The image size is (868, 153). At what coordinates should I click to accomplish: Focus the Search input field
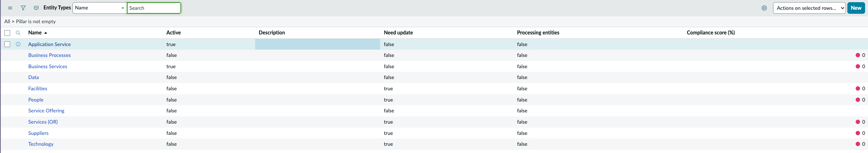click(x=154, y=8)
